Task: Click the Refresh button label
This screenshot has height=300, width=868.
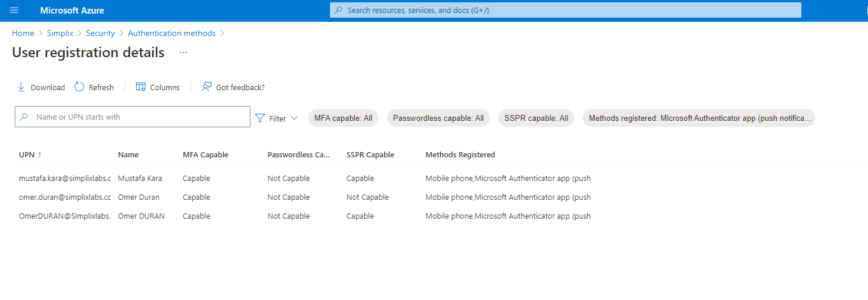Action: pos(101,87)
